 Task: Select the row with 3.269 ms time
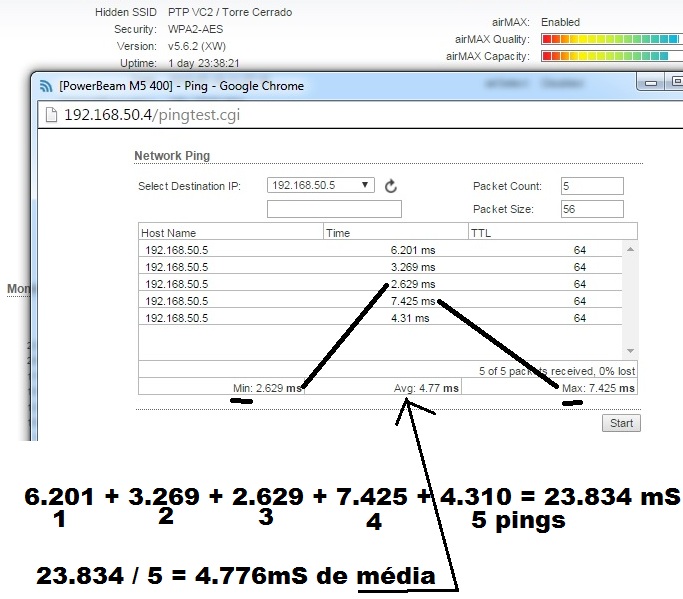(380, 267)
